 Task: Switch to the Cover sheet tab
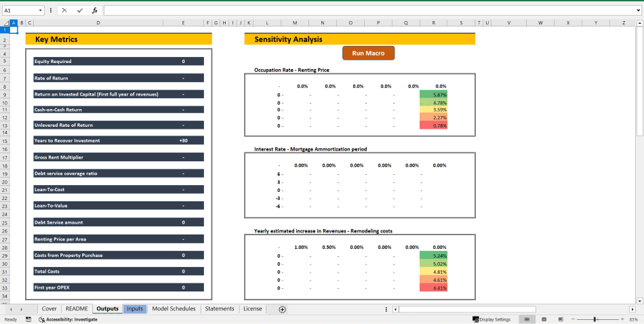click(49, 309)
